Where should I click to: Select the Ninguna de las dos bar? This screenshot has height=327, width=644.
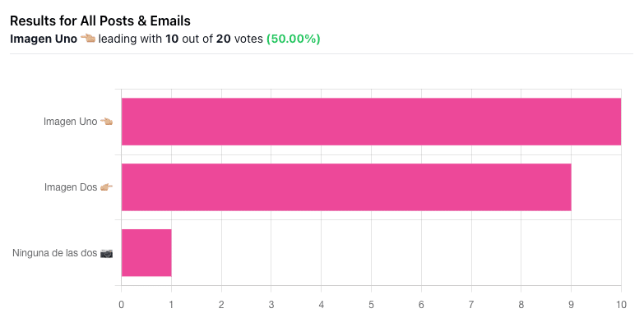point(146,253)
